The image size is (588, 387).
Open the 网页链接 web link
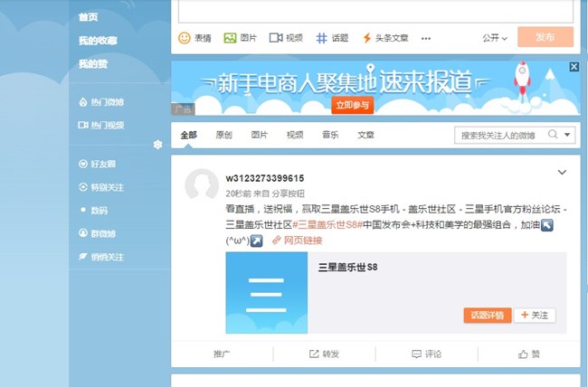(297, 241)
